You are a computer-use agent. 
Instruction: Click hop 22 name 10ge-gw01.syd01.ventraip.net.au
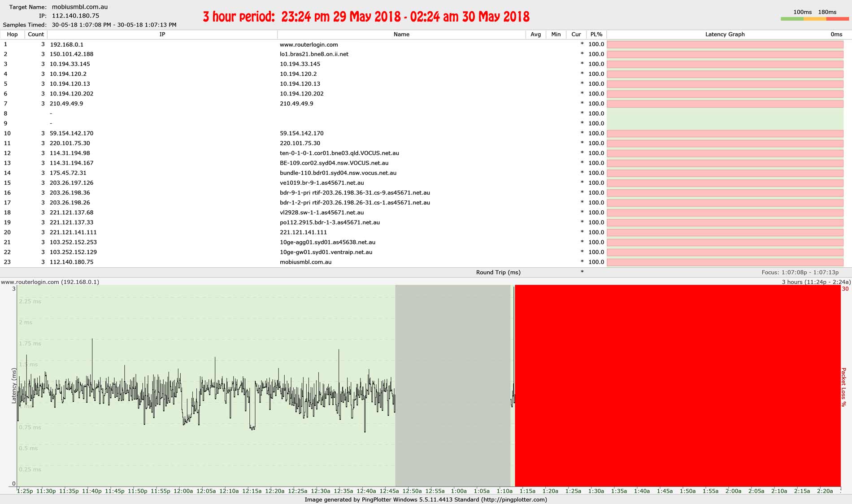(326, 252)
